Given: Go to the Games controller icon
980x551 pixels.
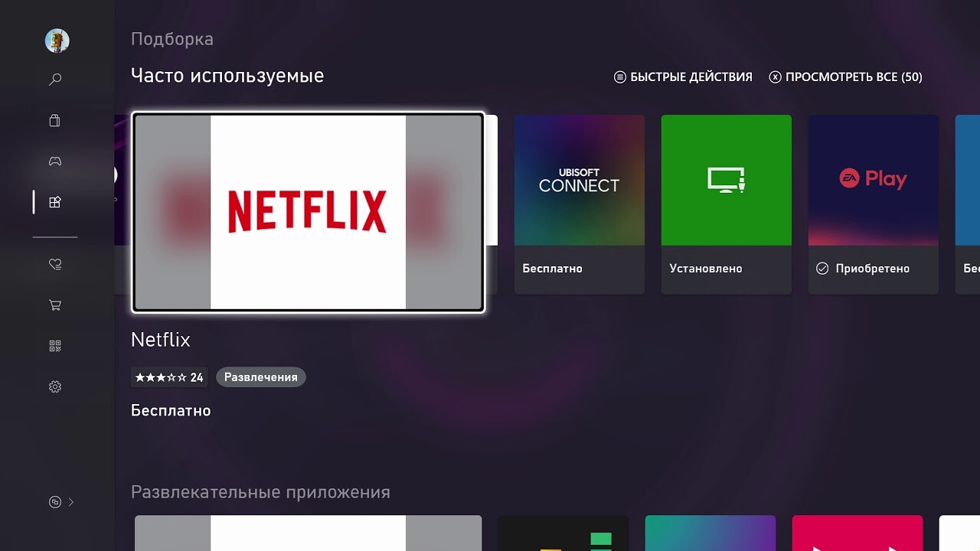Looking at the screenshot, I should (x=55, y=161).
